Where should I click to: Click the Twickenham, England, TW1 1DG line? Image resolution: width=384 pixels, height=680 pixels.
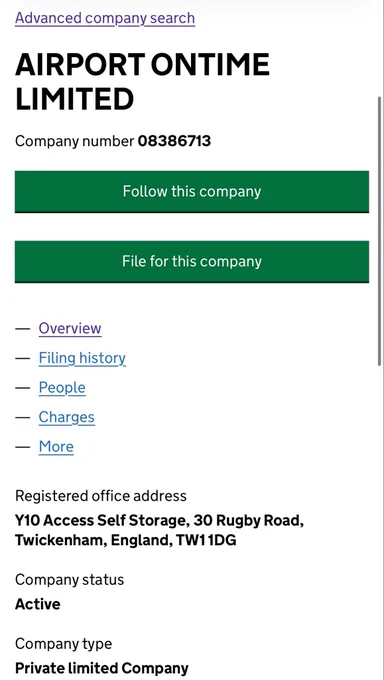point(125,540)
